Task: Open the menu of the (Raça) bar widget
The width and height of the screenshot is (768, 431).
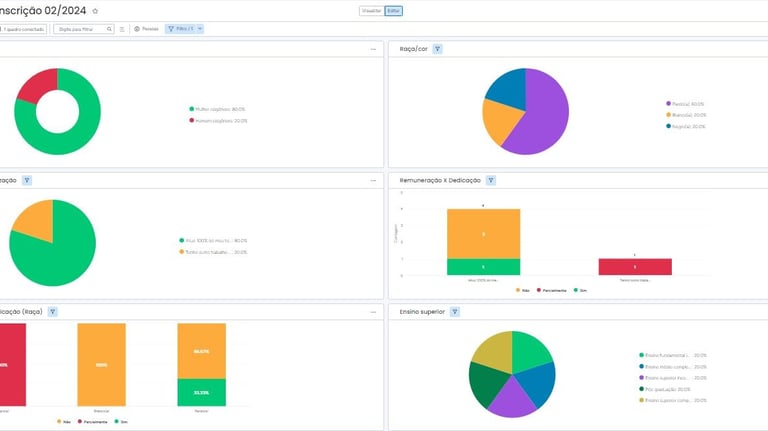Action: (373, 311)
